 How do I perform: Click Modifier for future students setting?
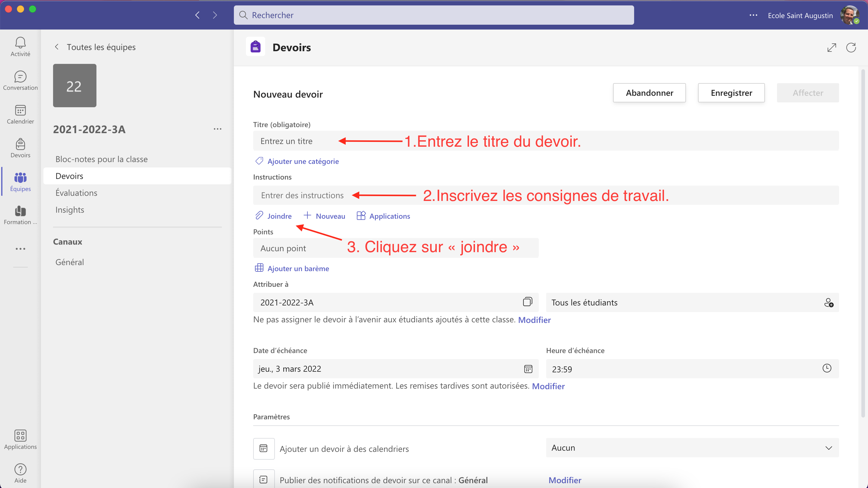534,320
